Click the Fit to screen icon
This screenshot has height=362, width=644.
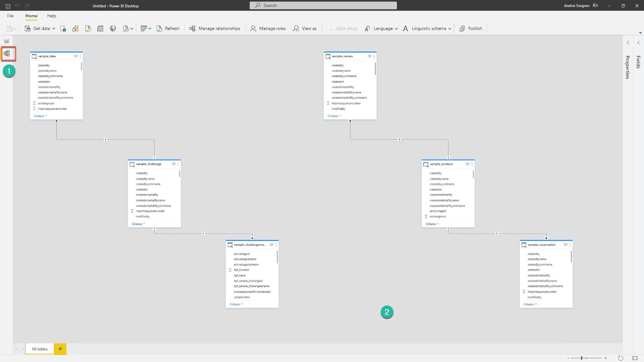coord(635,358)
